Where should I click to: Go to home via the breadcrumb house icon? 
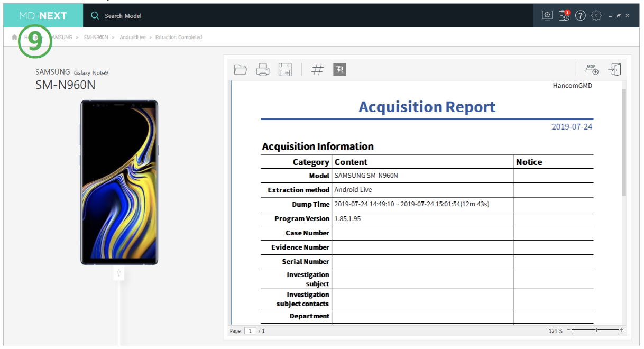pyautogui.click(x=14, y=38)
